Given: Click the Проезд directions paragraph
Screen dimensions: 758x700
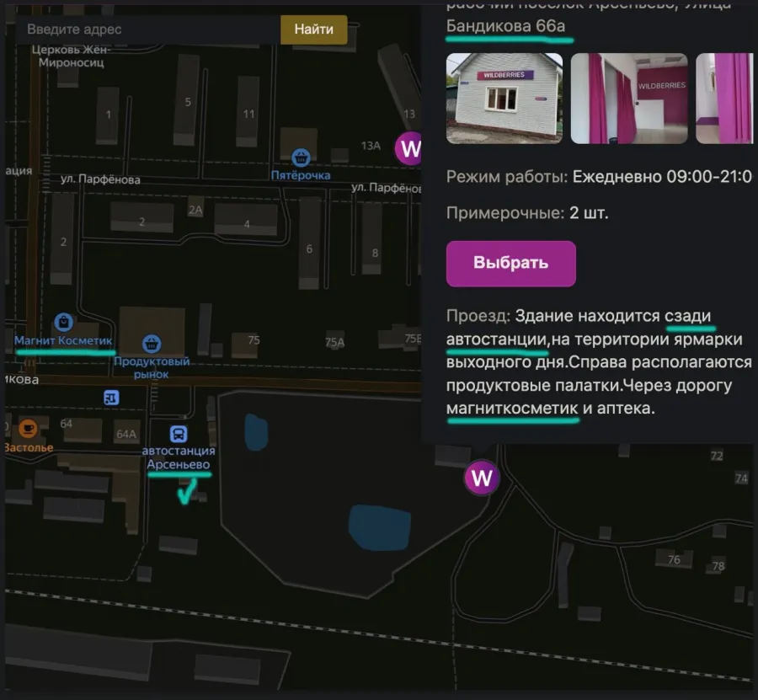Looking at the screenshot, I should coord(599,362).
